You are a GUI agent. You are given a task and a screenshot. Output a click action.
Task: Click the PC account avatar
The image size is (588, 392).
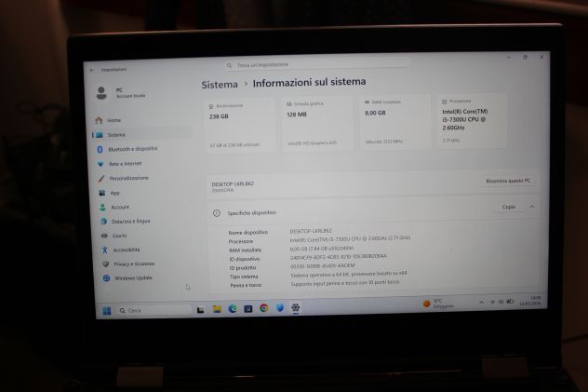click(x=101, y=93)
